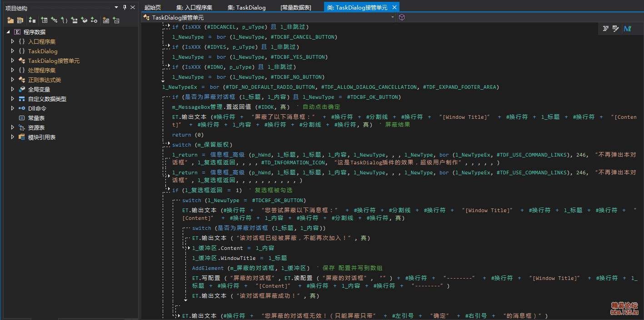Click the cube icon beside class dropdown
The image size is (644, 320).
[x=402, y=17]
